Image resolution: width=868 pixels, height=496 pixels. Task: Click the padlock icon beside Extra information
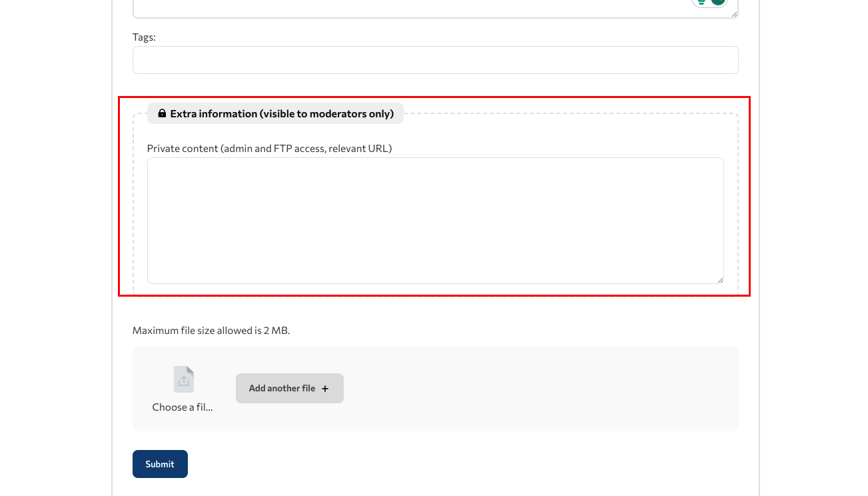click(162, 113)
